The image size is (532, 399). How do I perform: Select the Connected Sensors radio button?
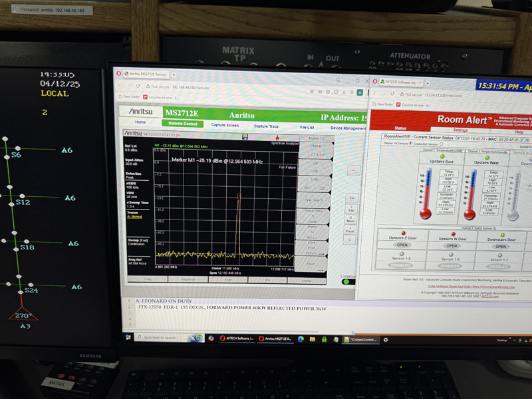pyautogui.click(x=441, y=144)
